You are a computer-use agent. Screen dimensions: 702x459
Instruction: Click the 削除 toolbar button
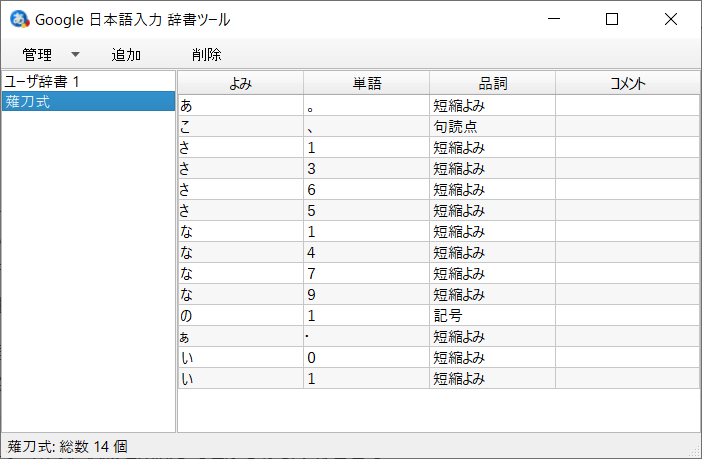206,55
